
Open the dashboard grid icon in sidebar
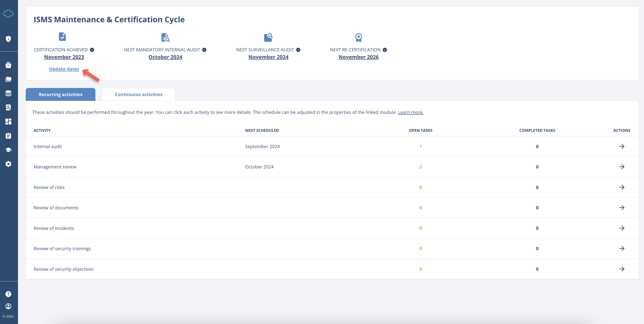pyautogui.click(x=9, y=122)
